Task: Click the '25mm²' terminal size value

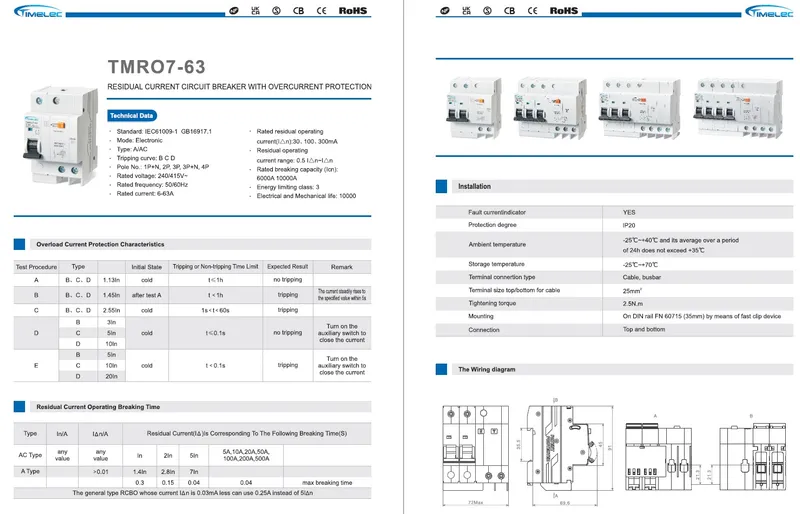Action: pyautogui.click(x=632, y=290)
